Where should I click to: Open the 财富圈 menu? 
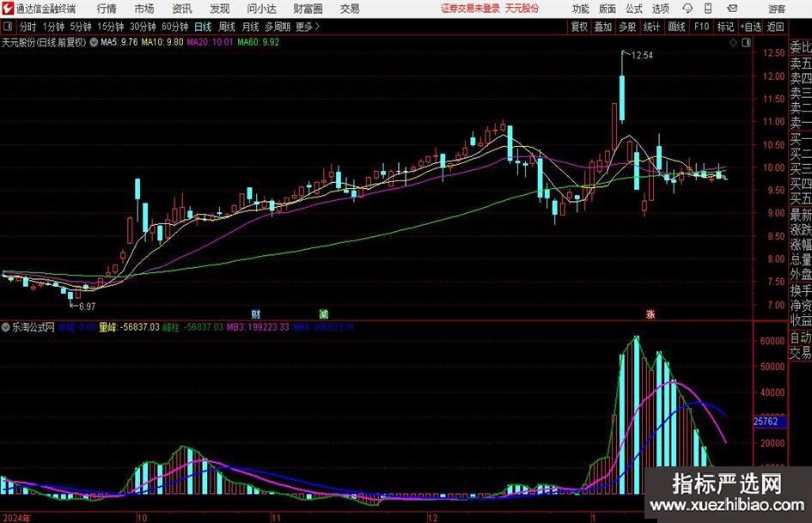pyautogui.click(x=308, y=9)
